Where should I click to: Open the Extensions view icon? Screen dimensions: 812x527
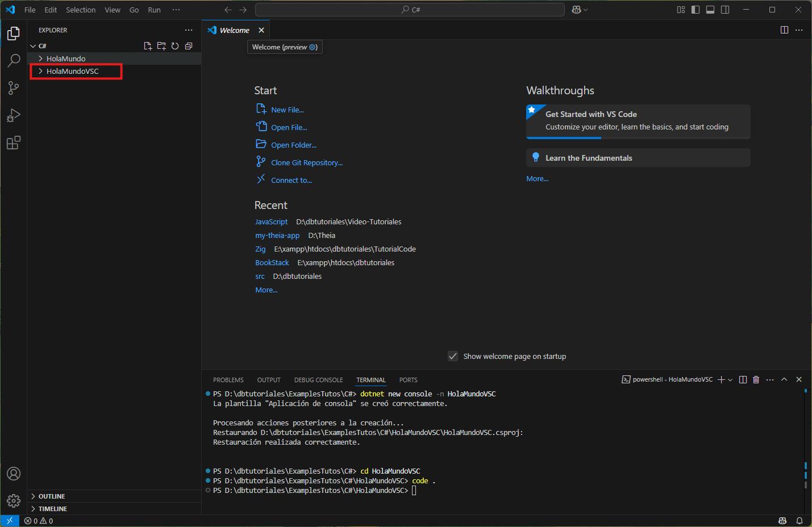click(x=14, y=143)
